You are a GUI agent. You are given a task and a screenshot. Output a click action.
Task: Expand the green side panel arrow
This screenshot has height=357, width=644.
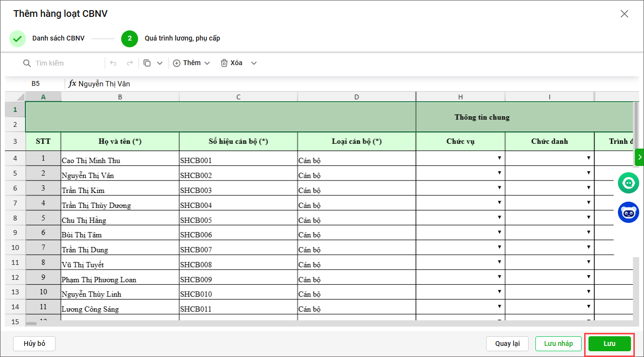click(x=640, y=157)
